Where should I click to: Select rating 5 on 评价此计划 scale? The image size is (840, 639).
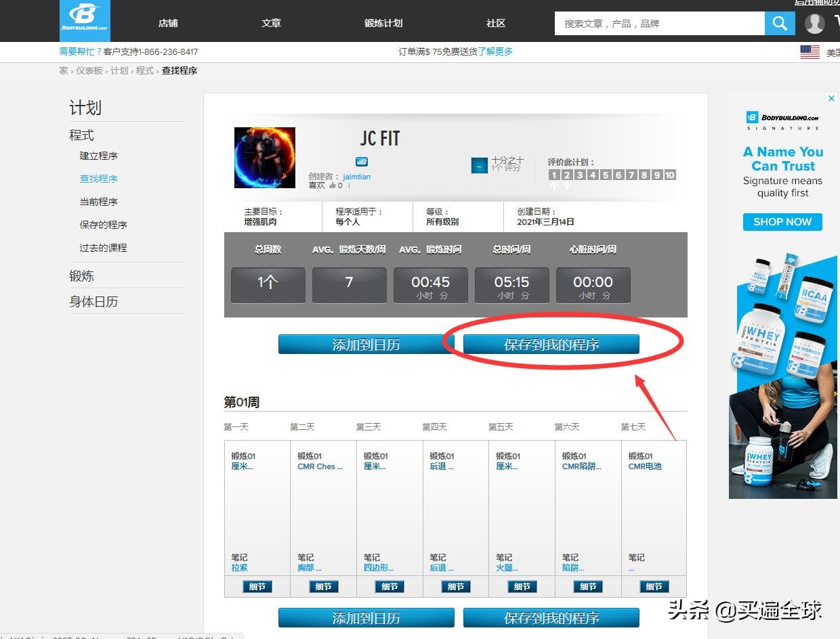click(606, 174)
